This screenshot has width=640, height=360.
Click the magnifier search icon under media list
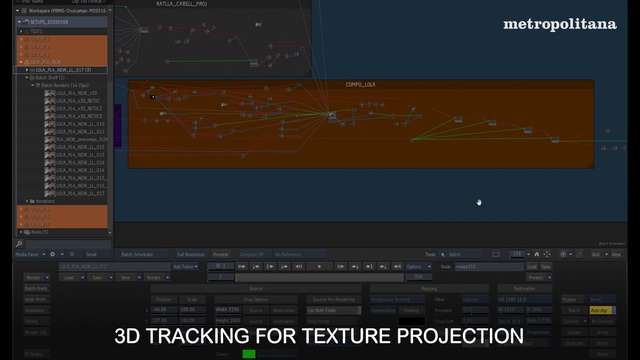click(19, 244)
